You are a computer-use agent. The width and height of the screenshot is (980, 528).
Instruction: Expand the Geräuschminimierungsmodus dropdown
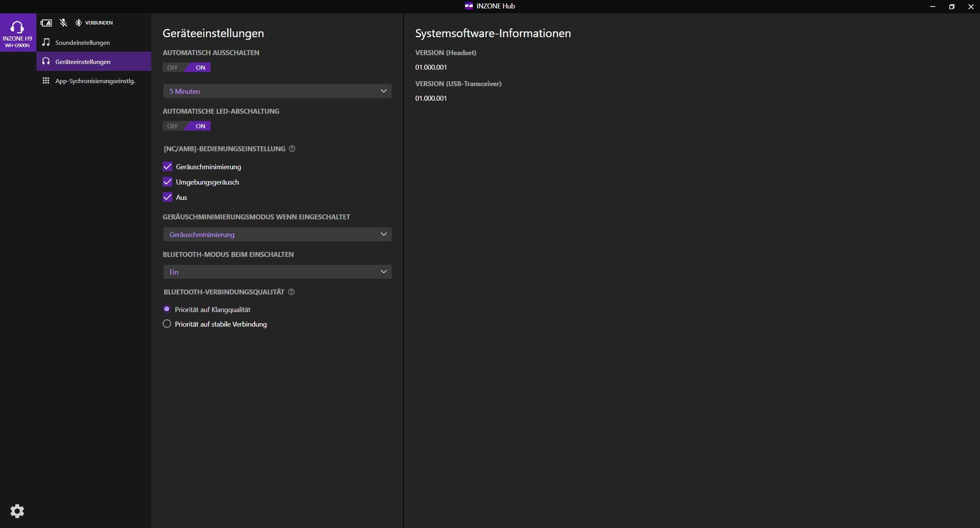(277, 234)
